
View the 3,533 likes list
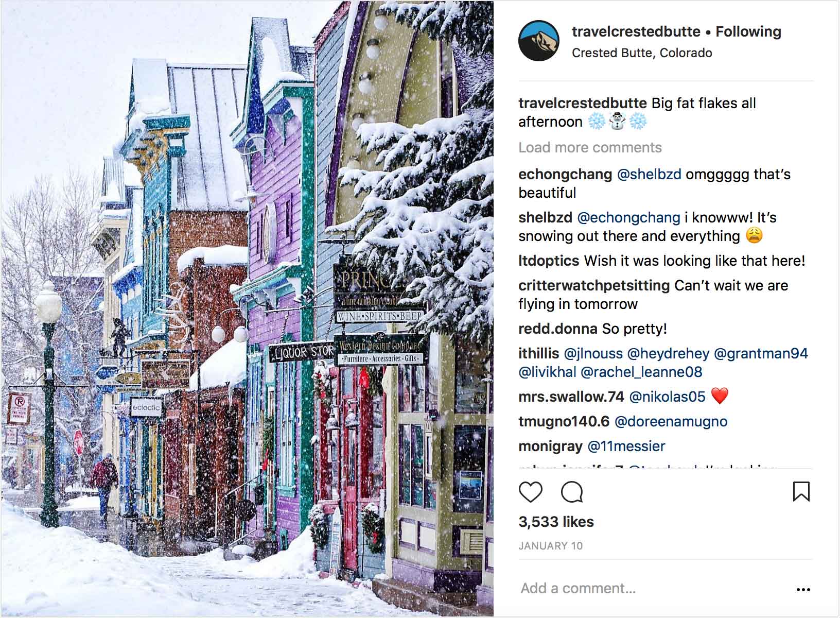(x=556, y=522)
